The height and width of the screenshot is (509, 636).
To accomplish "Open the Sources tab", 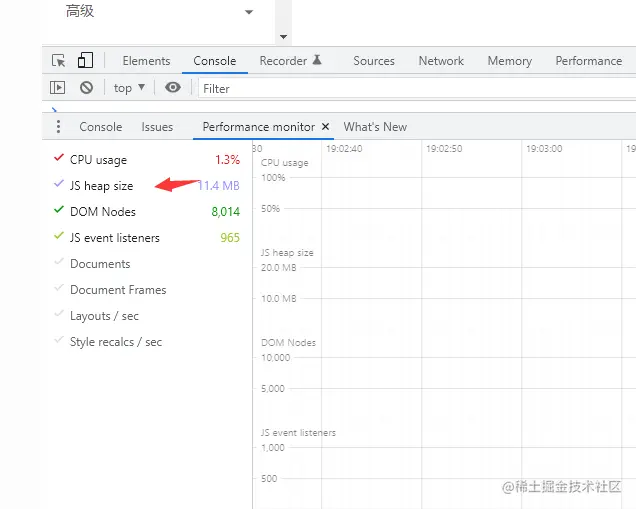I will [x=374, y=61].
